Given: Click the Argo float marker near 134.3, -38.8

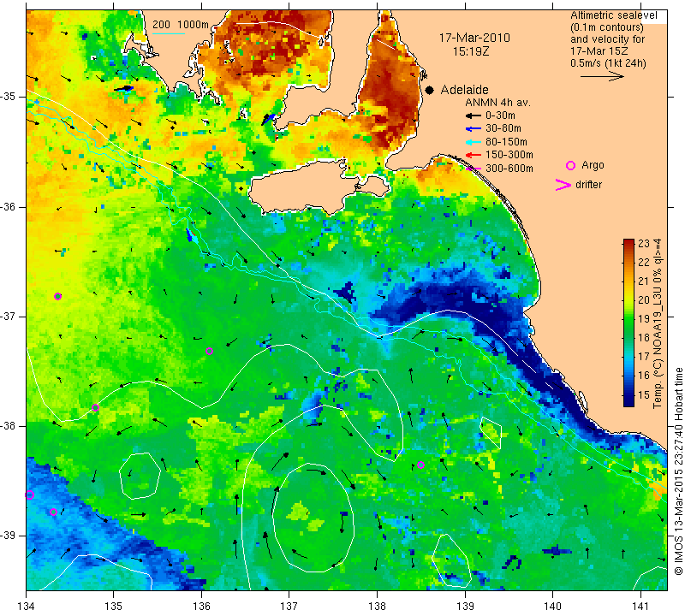Looking at the screenshot, I should coord(53,512).
